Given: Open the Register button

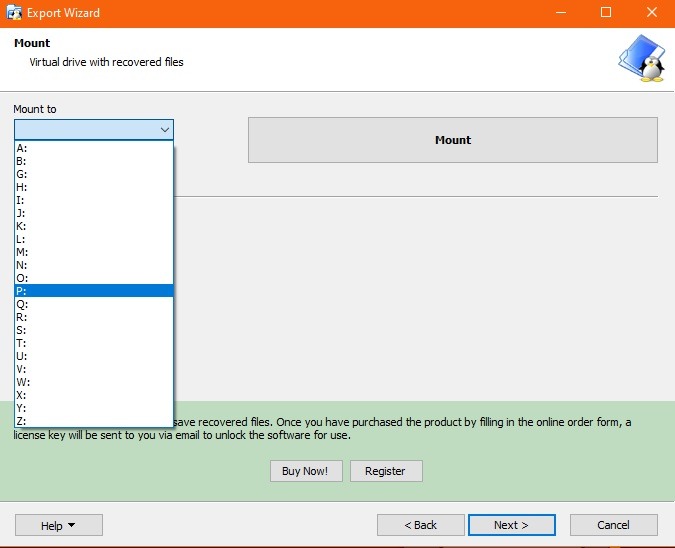Looking at the screenshot, I should tap(385, 471).
